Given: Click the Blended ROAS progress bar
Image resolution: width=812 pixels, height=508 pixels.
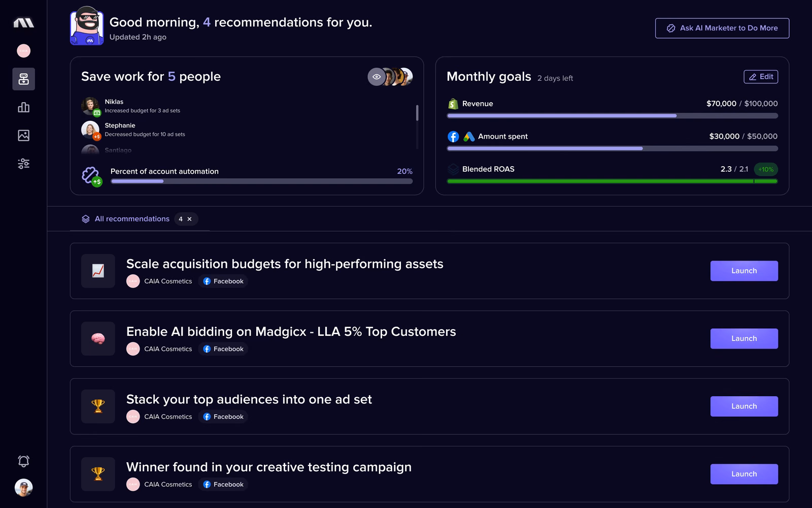Looking at the screenshot, I should coord(612,181).
